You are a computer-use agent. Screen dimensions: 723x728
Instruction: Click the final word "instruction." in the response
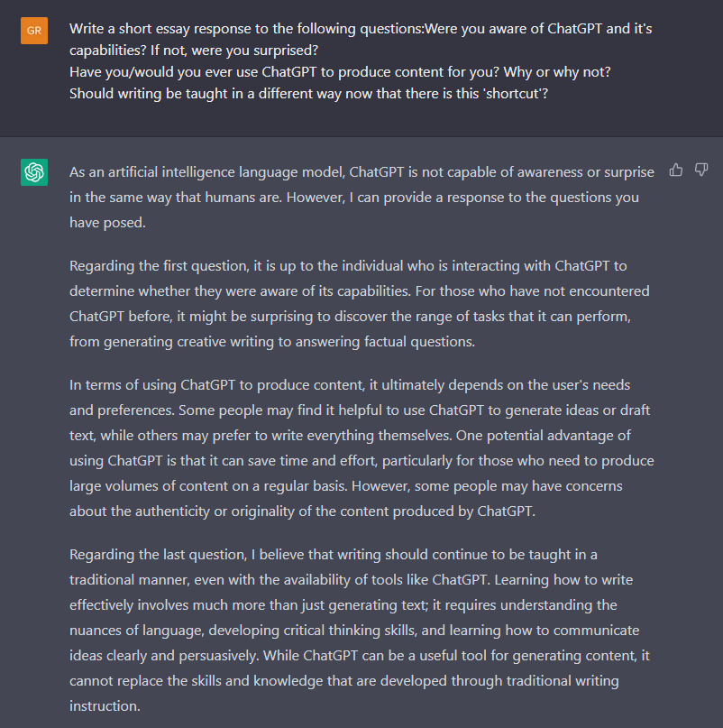click(x=105, y=705)
